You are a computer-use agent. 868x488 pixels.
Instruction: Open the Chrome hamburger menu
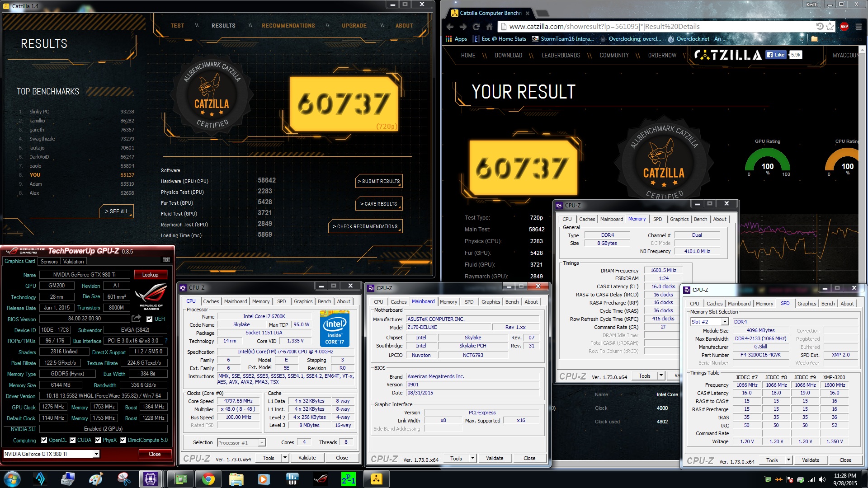click(859, 27)
